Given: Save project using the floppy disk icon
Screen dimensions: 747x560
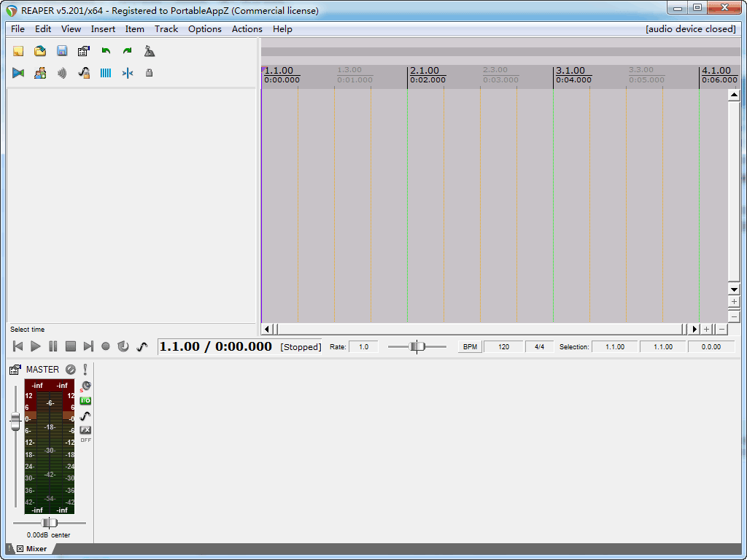Looking at the screenshot, I should point(62,51).
